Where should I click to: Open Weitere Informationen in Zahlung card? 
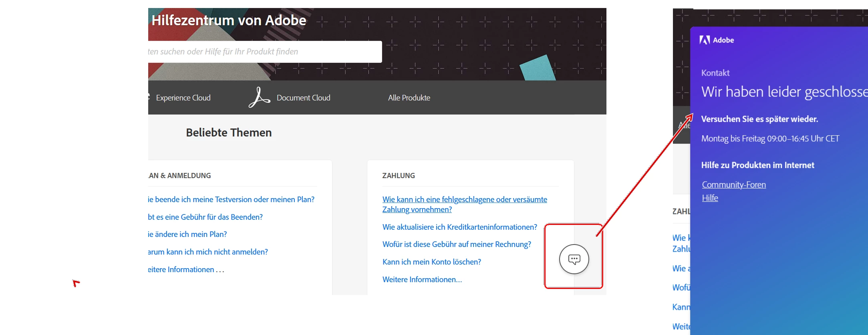(x=422, y=279)
